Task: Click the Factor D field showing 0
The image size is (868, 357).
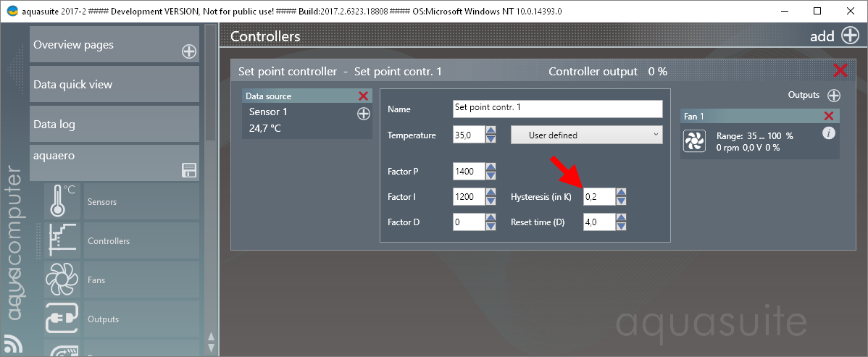Action: point(468,222)
